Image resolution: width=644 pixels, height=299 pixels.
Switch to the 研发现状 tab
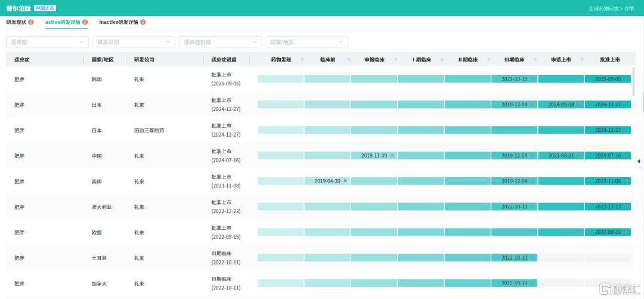pos(16,22)
